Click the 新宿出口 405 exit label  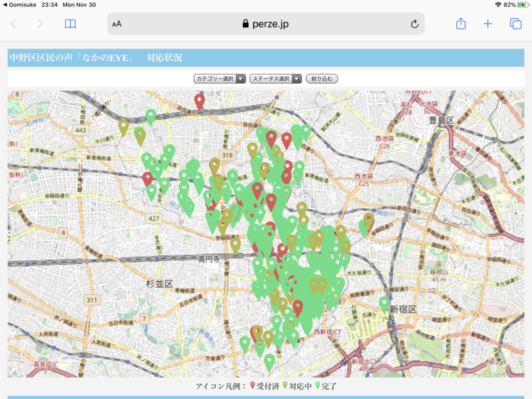pyautogui.click(x=364, y=364)
